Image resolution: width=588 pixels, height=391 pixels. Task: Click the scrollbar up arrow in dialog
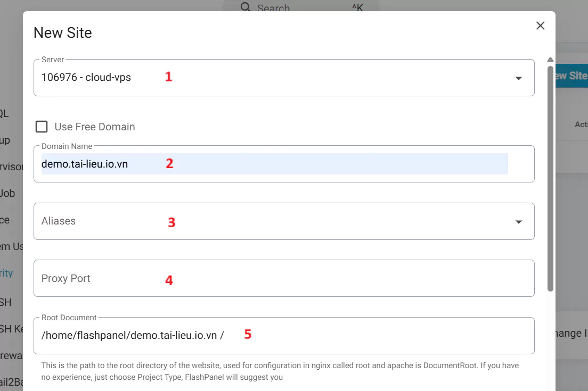point(550,60)
